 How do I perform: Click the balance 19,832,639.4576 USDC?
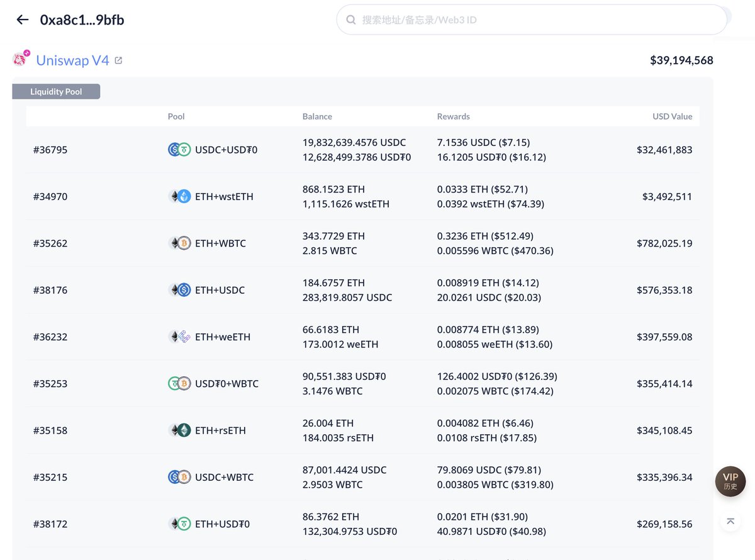pyautogui.click(x=354, y=142)
